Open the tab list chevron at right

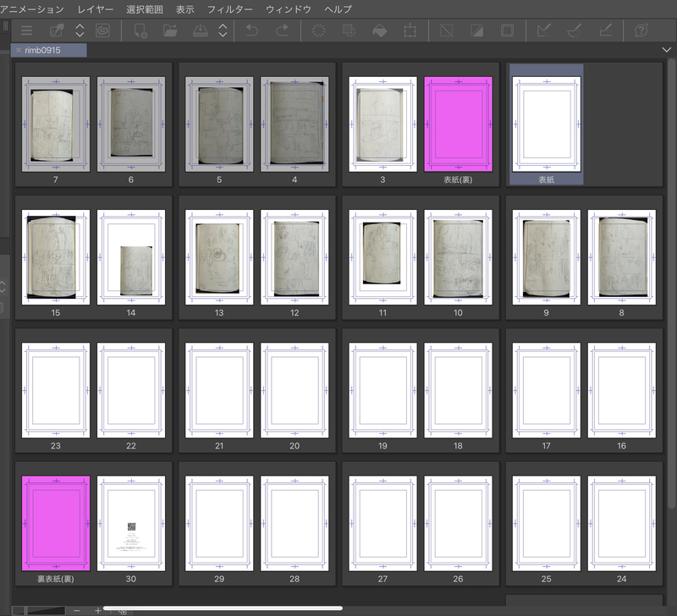(x=667, y=50)
